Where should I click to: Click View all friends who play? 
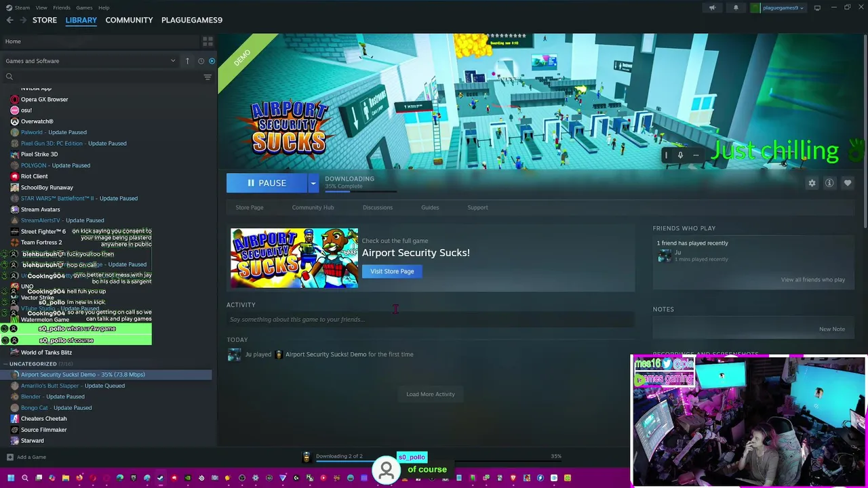pos(812,279)
